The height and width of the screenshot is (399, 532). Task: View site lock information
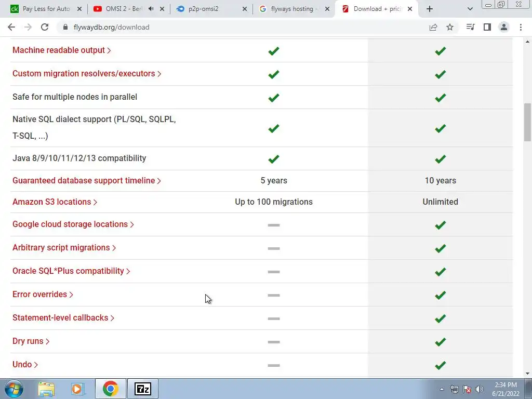click(65, 27)
